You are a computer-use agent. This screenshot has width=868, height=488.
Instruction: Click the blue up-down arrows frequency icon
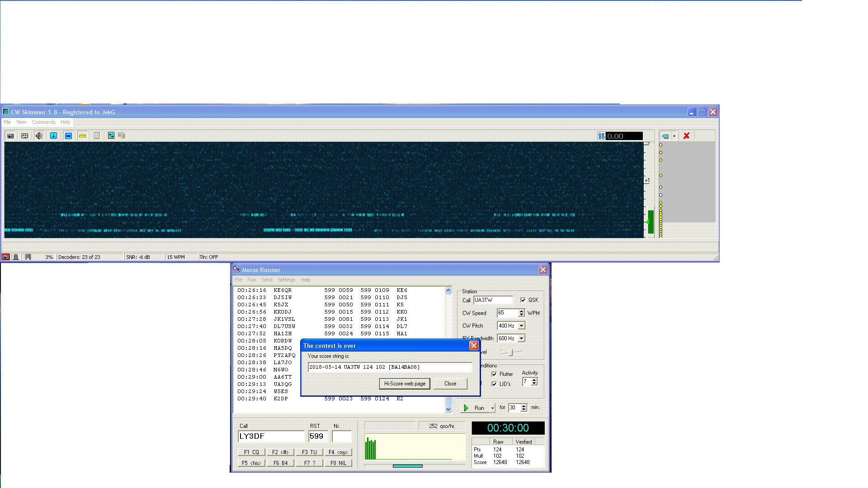coord(601,136)
